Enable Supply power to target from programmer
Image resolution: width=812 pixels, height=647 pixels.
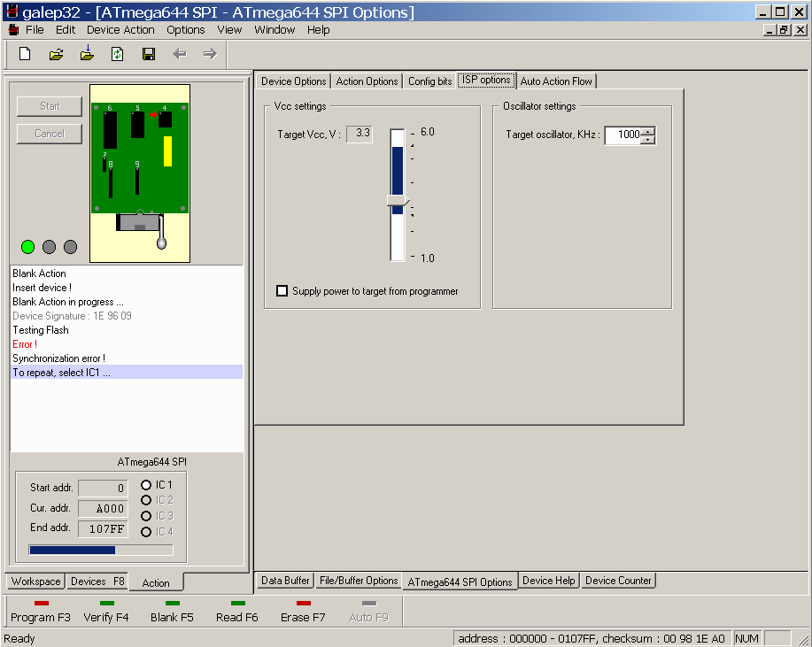pos(282,291)
